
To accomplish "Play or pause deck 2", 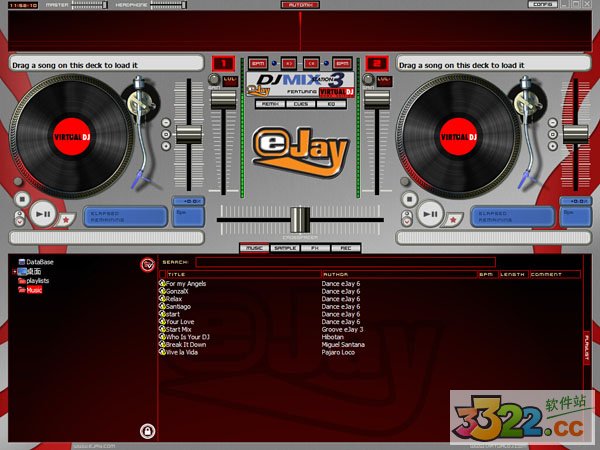I will [430, 214].
